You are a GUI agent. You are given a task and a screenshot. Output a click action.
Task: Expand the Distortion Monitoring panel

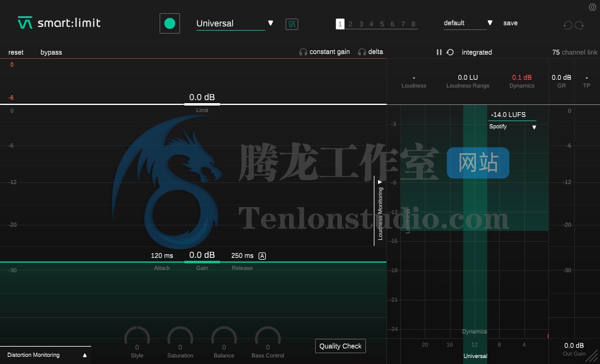85,354
